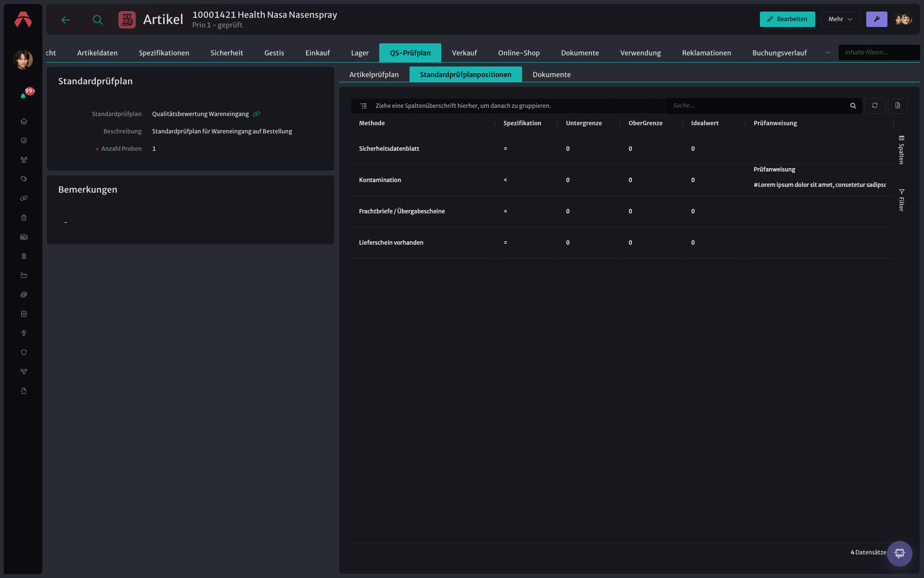Switch to the Artikeldaten tab

pos(97,53)
